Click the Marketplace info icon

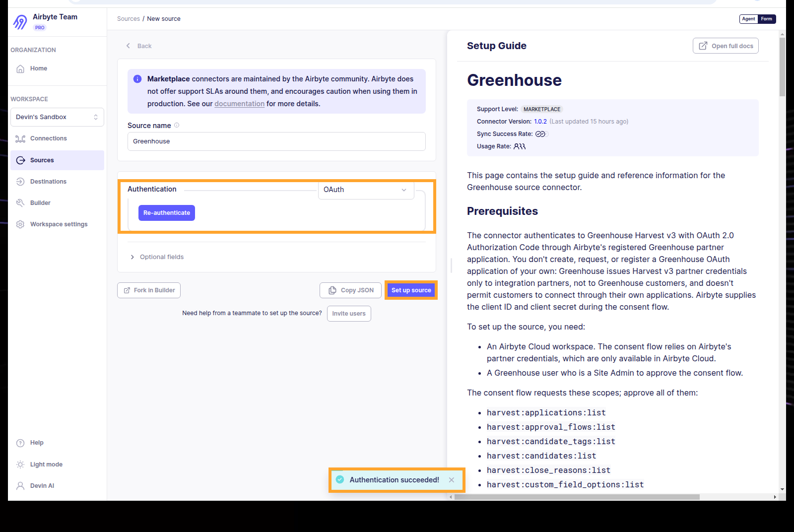pyautogui.click(x=137, y=79)
